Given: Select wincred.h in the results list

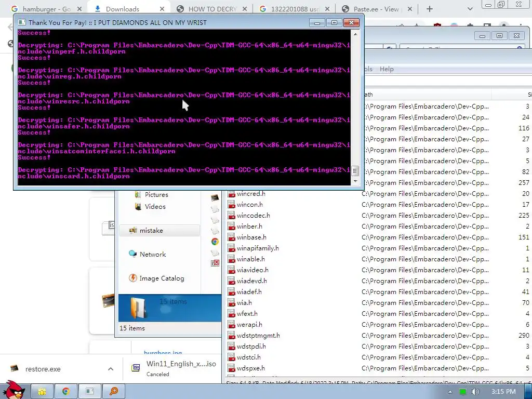Looking at the screenshot, I should pyautogui.click(x=251, y=194).
